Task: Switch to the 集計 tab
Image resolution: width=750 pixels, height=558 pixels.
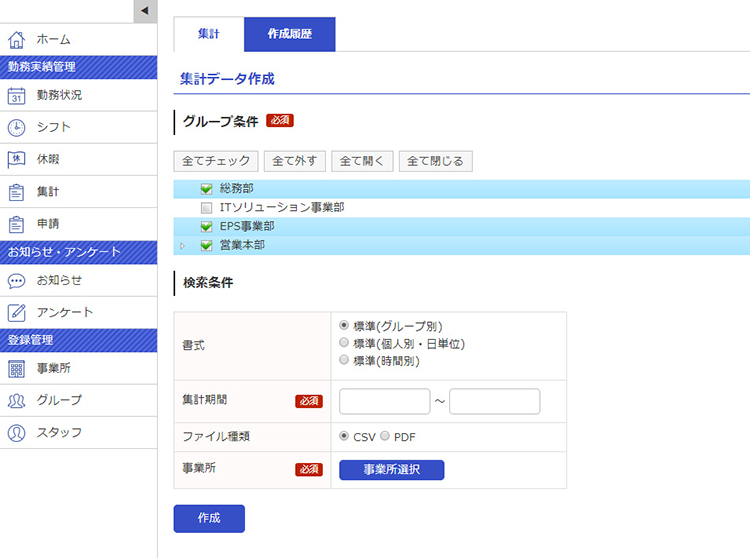Action: [x=209, y=34]
